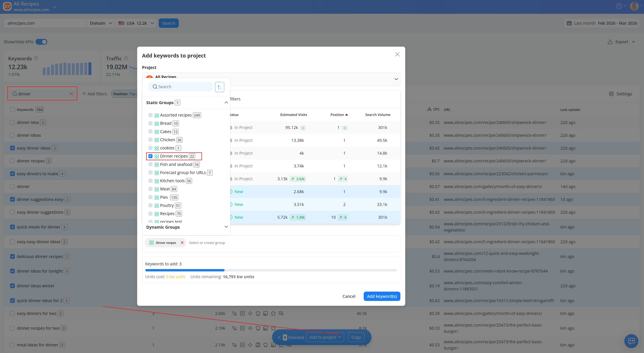Open the shipwreck-dinner URL for dinner idea
This screenshot has width=644, height=353.
point(495,123)
